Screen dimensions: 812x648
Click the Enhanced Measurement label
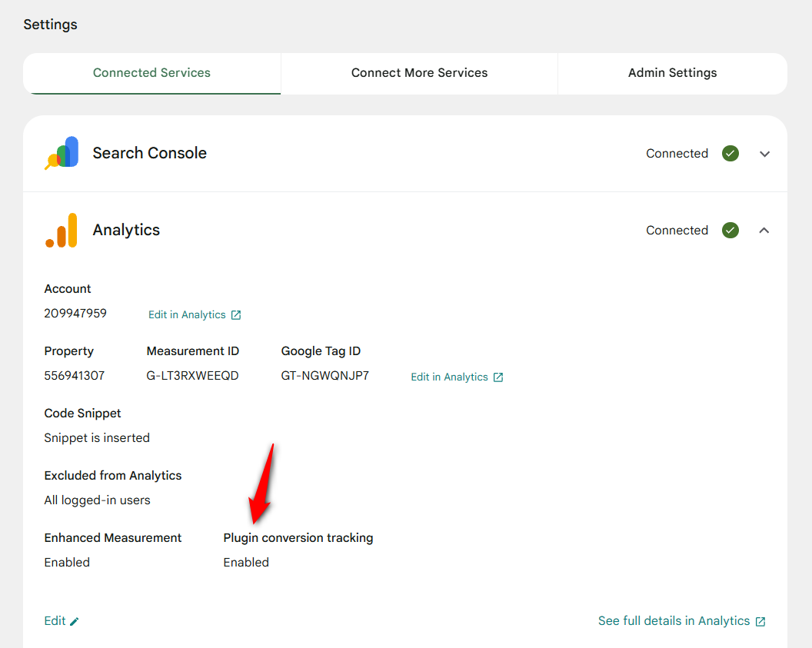[x=113, y=538]
